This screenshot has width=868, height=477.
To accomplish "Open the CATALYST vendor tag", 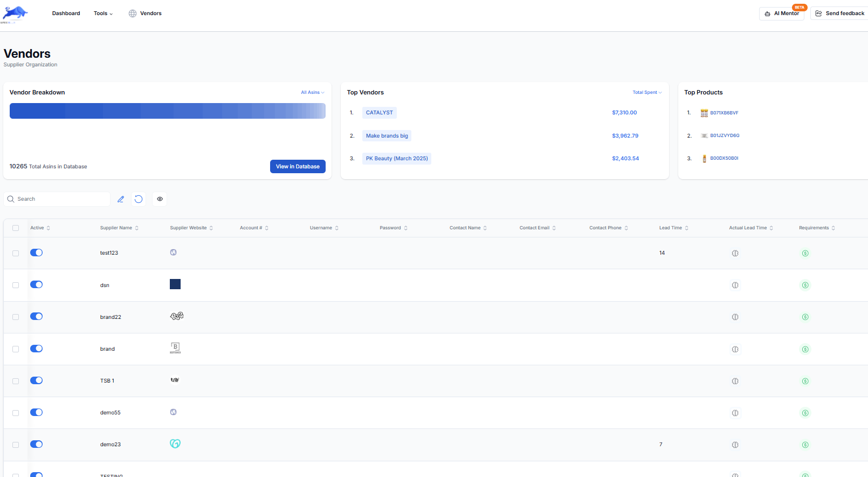I will pos(380,113).
